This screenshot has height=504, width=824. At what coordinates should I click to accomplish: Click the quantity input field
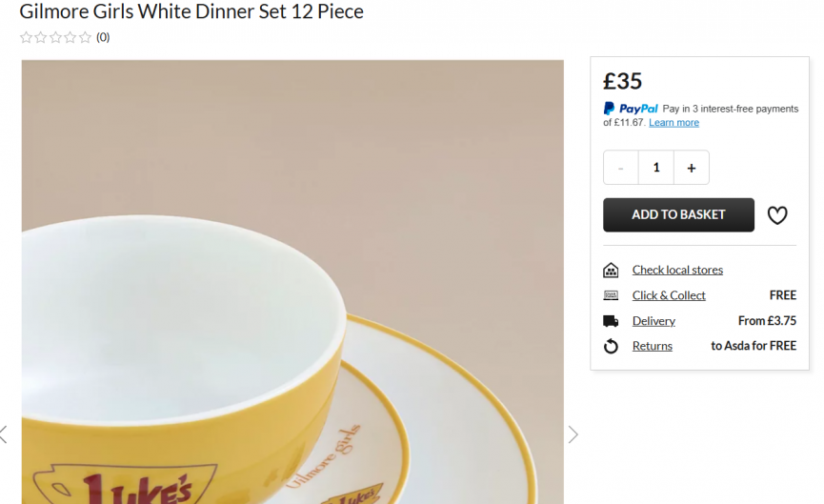(656, 168)
